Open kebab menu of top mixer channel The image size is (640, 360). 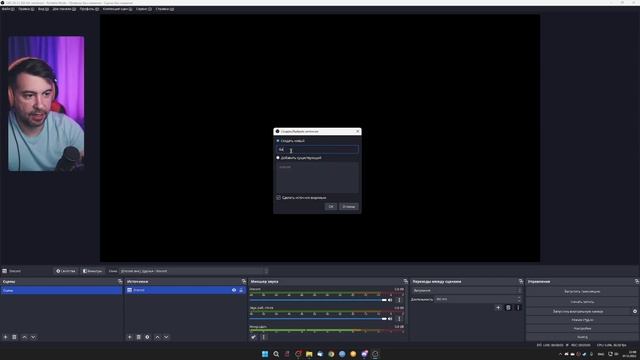(399, 300)
